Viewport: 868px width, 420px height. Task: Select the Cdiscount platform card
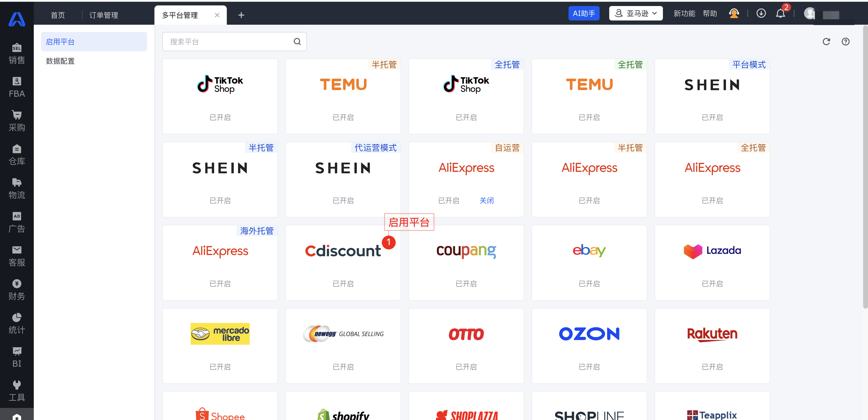[x=343, y=262]
